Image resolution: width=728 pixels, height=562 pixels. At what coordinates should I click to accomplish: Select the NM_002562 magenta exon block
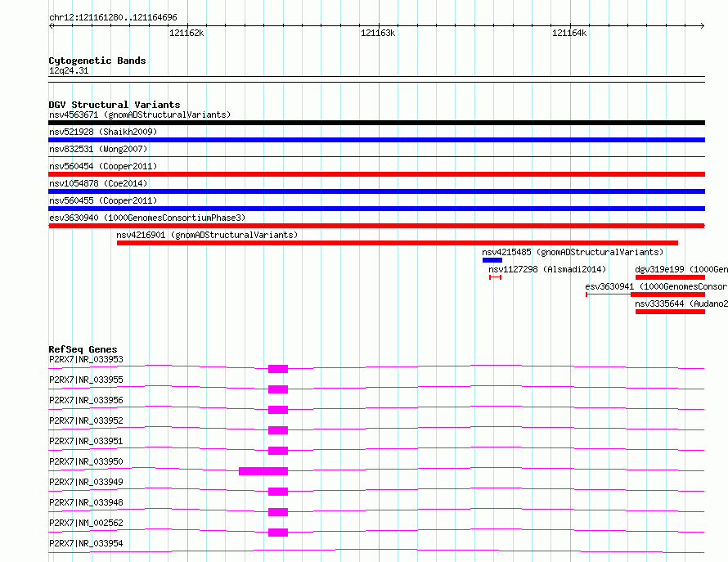278,533
